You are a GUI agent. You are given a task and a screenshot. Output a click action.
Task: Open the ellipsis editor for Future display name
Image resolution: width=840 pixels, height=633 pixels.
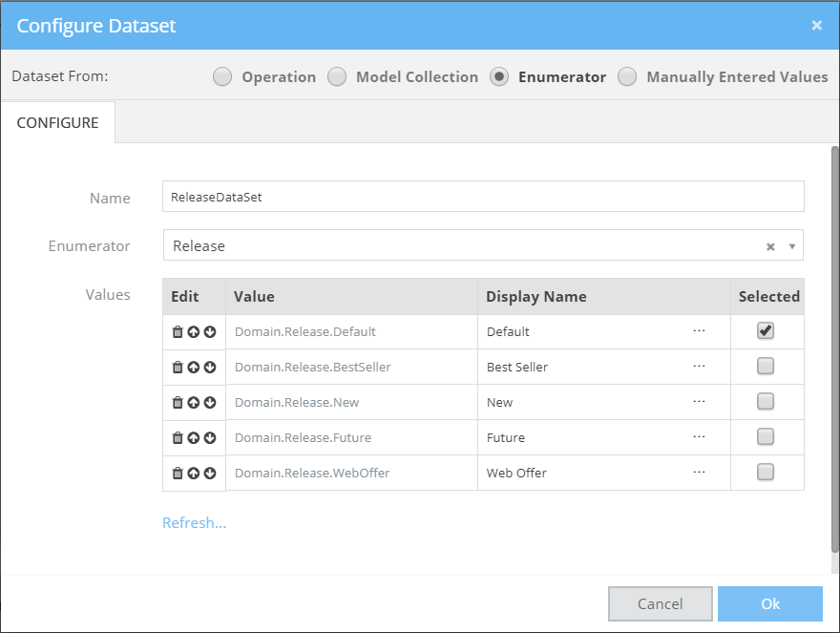point(699,436)
